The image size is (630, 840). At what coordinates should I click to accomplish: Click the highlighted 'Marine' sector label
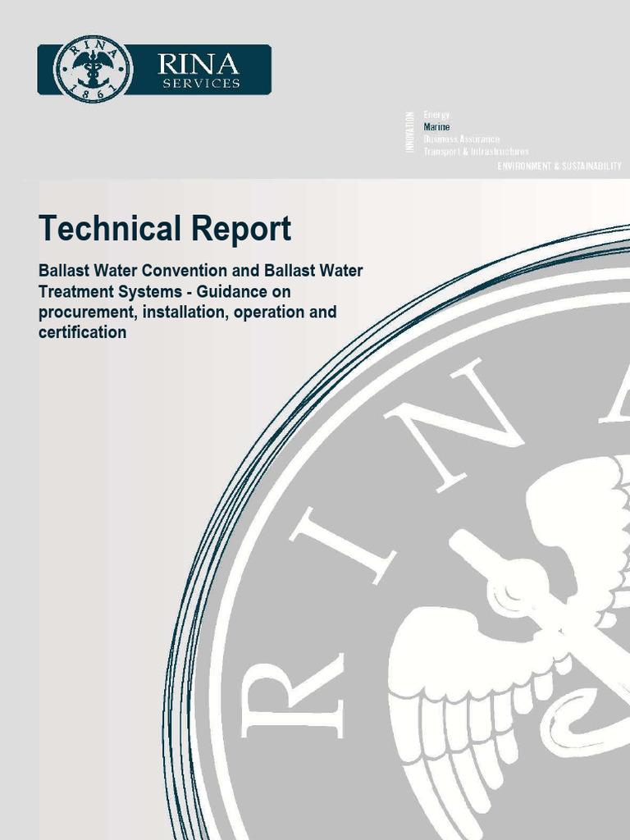point(436,127)
